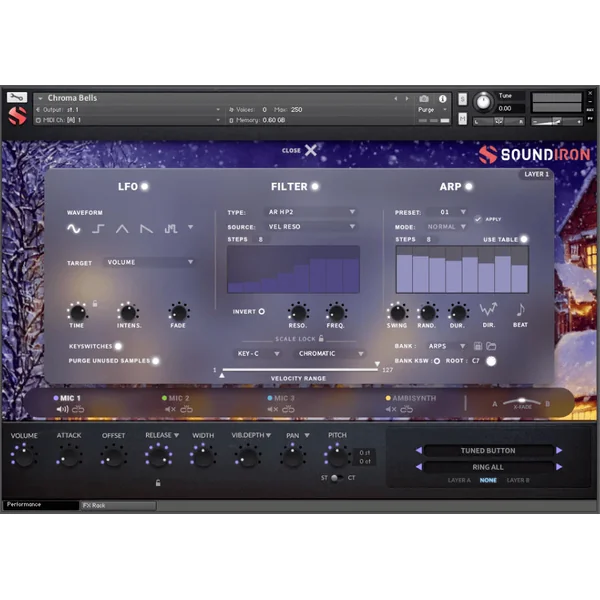Image resolution: width=600 pixels, height=600 pixels.
Task: Unmute MIC 2 speaker icon
Action: [x=170, y=409]
